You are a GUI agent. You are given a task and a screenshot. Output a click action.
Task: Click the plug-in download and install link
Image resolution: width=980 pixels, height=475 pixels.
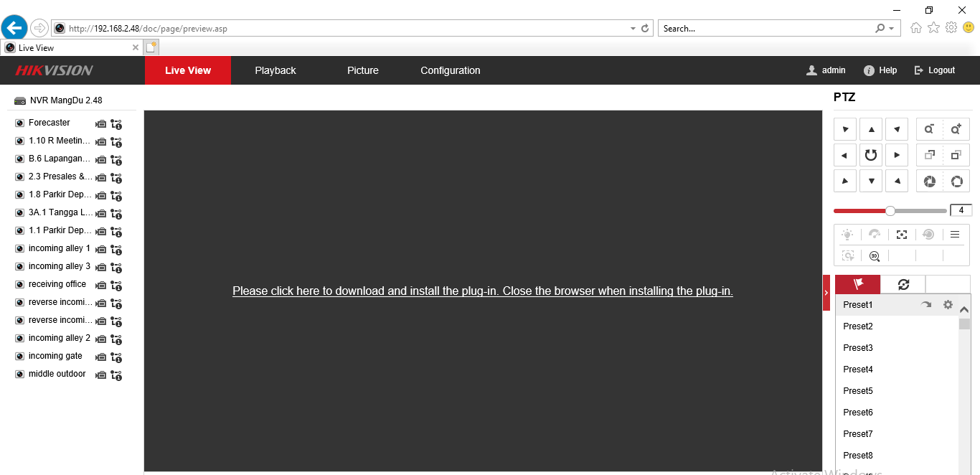click(x=482, y=291)
